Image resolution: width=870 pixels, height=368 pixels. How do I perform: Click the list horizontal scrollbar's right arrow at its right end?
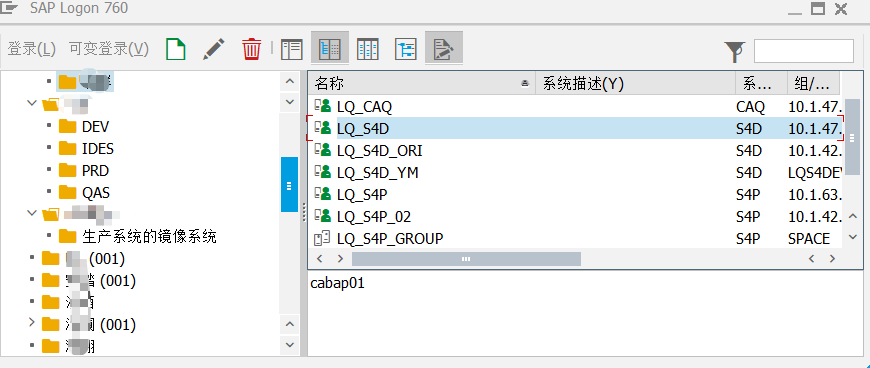tap(832, 259)
